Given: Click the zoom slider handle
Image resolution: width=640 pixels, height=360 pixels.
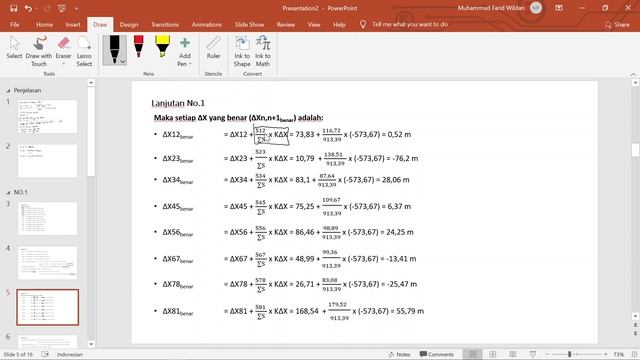Looking at the screenshot, I should point(569,354).
